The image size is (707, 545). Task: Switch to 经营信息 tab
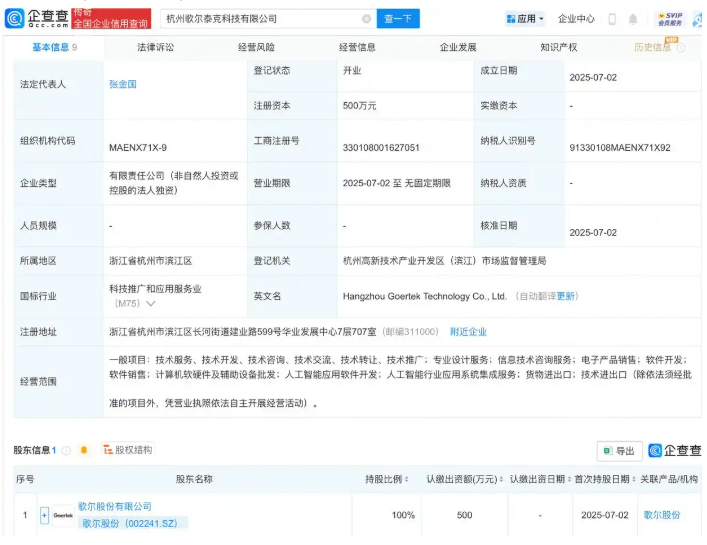pyautogui.click(x=357, y=47)
